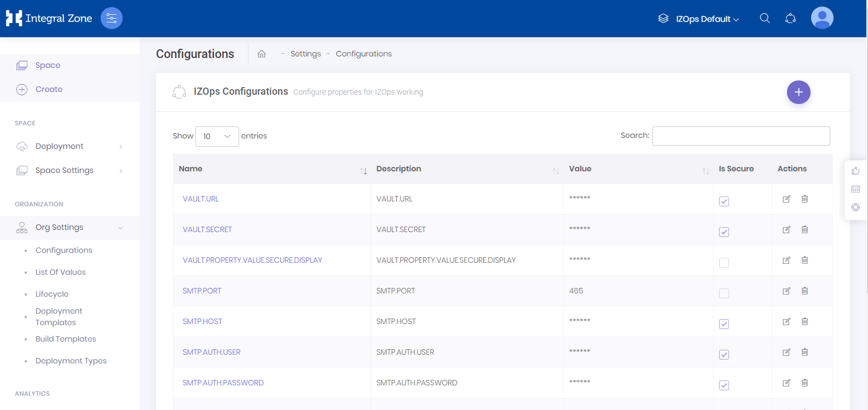The height and width of the screenshot is (410, 868).
Task: Edit the VAULT.URL row
Action: [x=786, y=199]
